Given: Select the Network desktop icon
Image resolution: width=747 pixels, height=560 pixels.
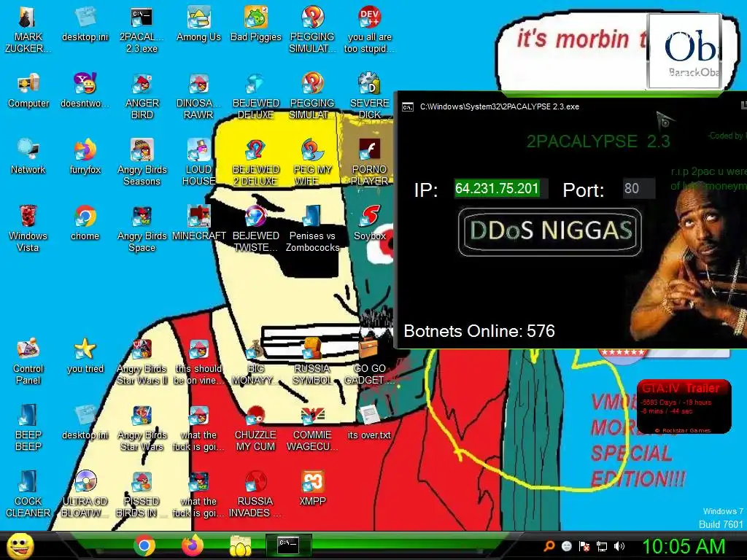Looking at the screenshot, I should (28, 156).
